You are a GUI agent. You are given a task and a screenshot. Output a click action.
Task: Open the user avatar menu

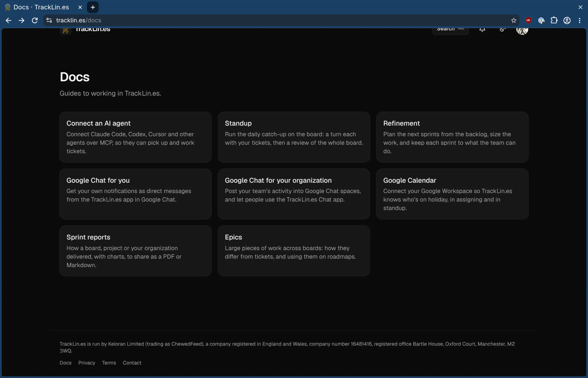522,31
